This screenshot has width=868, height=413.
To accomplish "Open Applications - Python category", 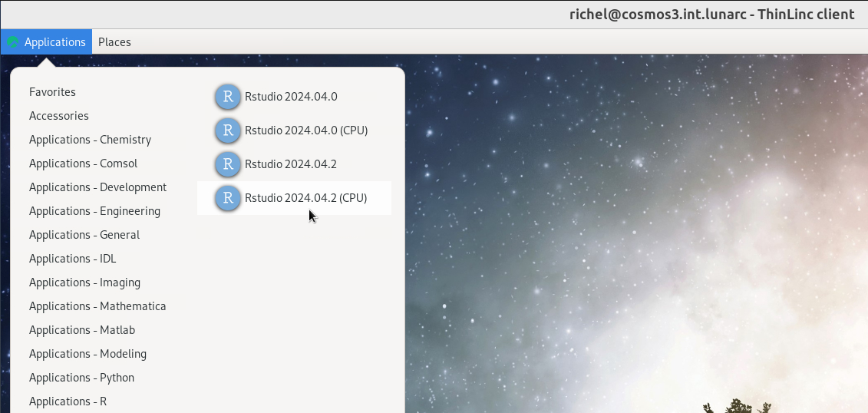I will 82,378.
